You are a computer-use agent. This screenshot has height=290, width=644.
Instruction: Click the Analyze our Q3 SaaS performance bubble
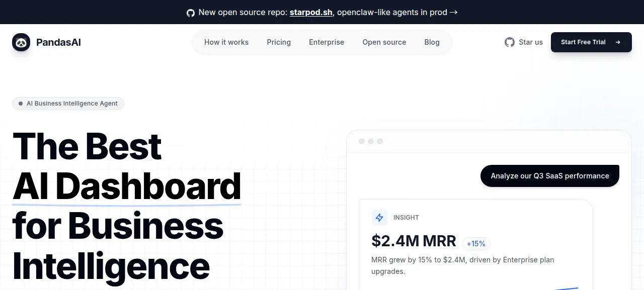(x=550, y=176)
